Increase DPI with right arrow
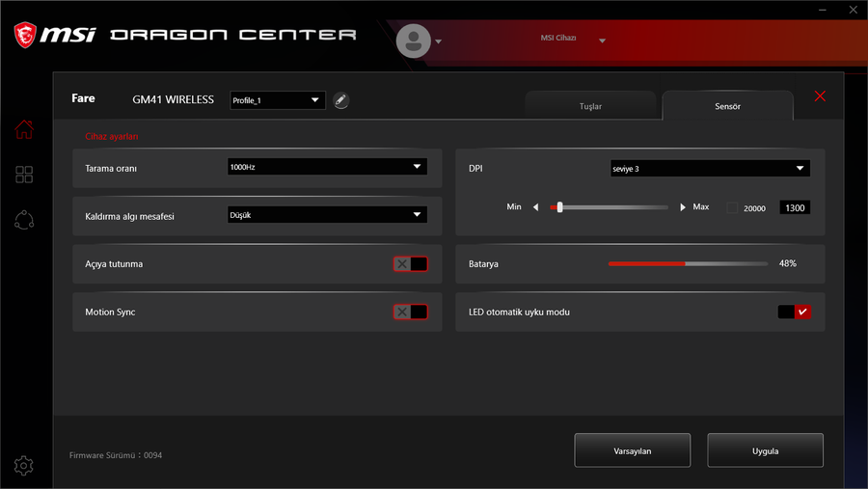The image size is (868, 489). coord(683,207)
